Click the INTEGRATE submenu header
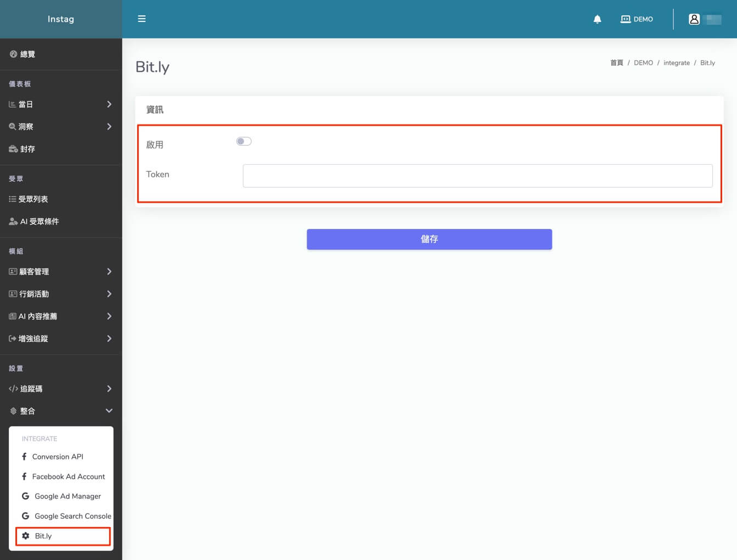The image size is (737, 560). [x=40, y=439]
